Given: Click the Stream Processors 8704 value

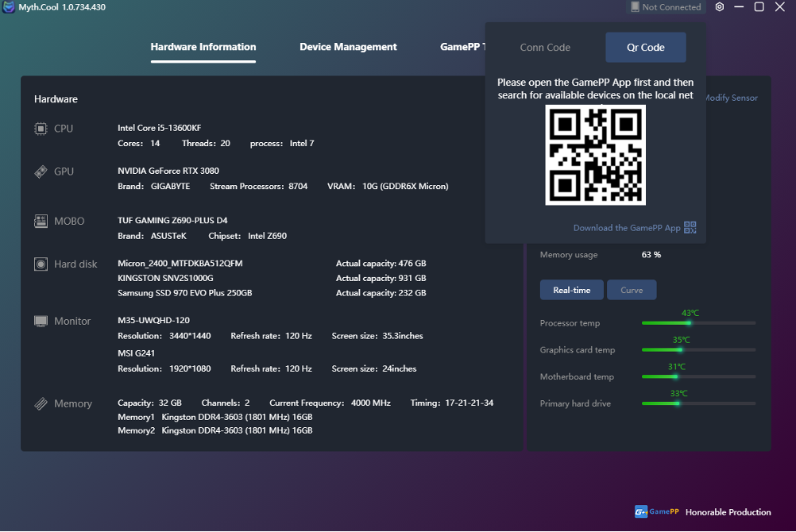Looking at the screenshot, I should (x=298, y=187).
